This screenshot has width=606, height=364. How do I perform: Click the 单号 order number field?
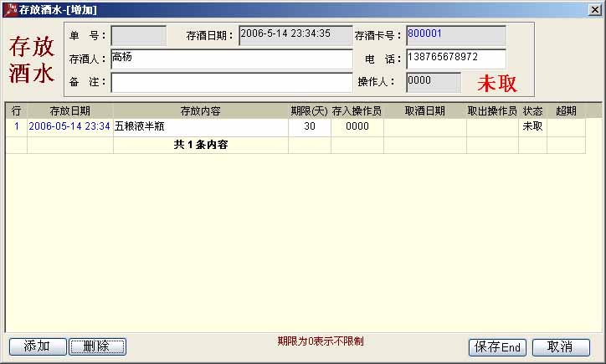[x=138, y=35]
